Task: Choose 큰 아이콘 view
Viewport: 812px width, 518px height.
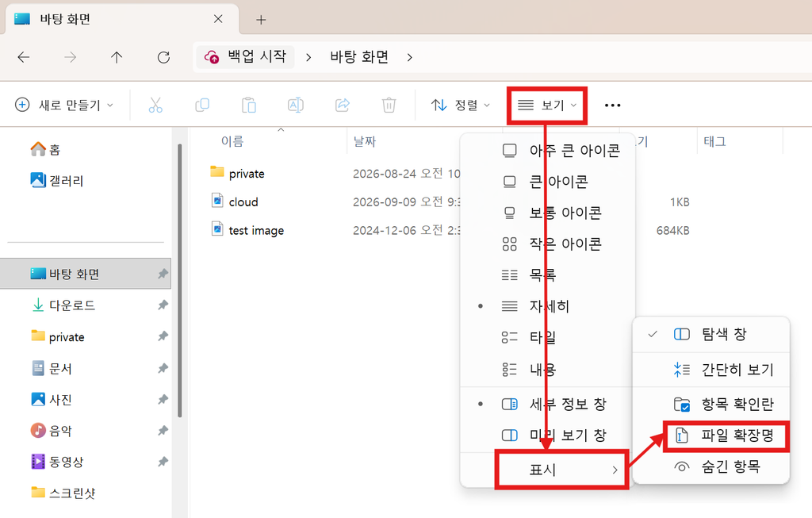Action: tap(547, 182)
